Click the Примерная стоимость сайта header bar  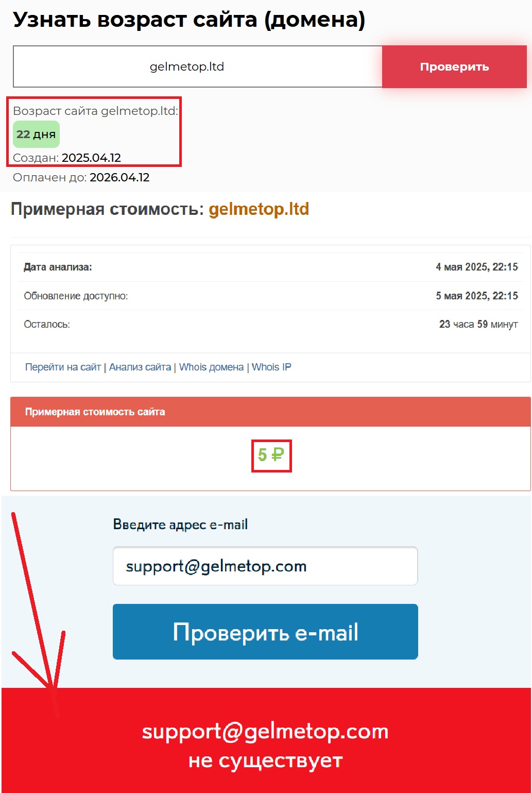270,412
